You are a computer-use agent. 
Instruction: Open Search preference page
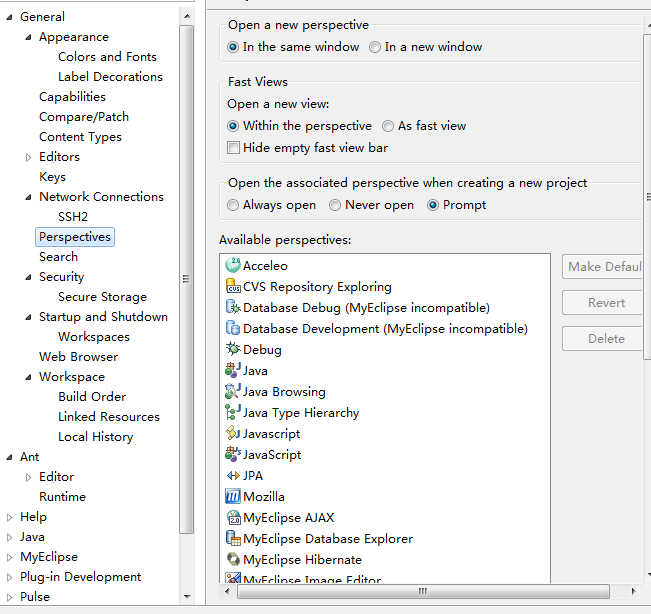click(x=58, y=257)
